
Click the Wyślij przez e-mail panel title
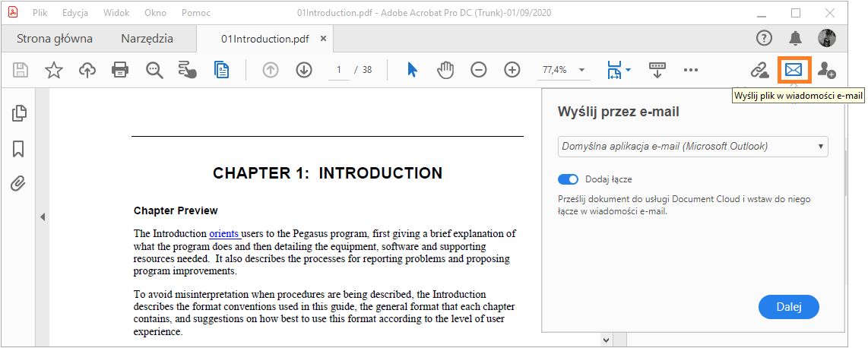(x=619, y=112)
